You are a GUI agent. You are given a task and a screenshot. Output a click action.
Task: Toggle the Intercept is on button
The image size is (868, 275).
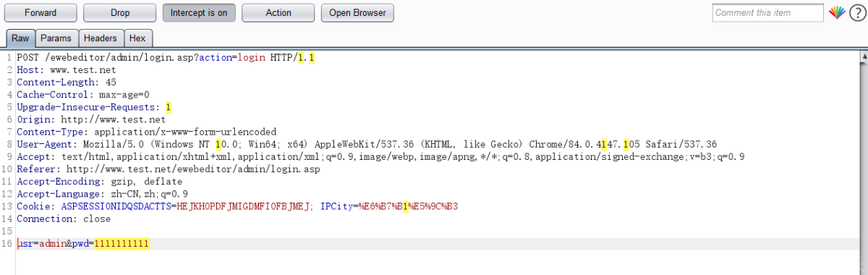point(199,12)
